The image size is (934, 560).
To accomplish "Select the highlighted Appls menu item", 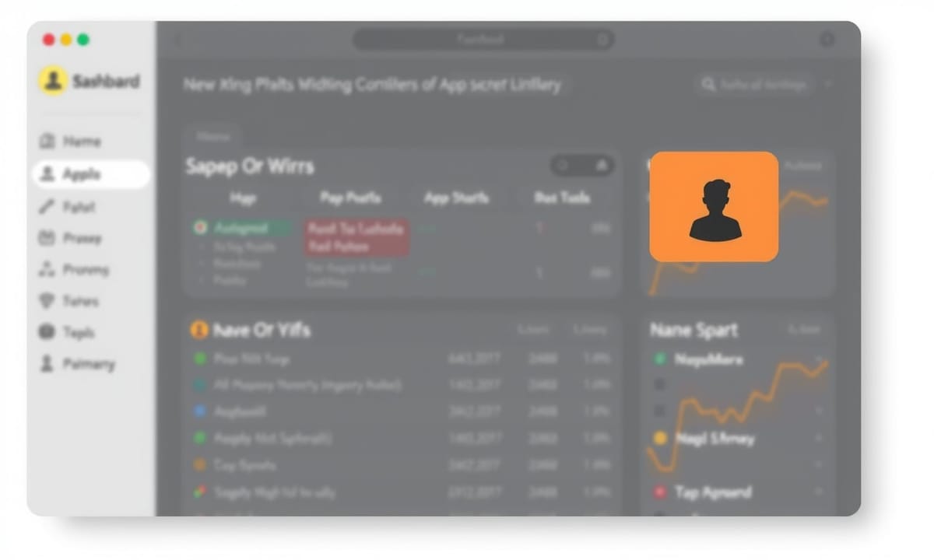I will [x=91, y=174].
